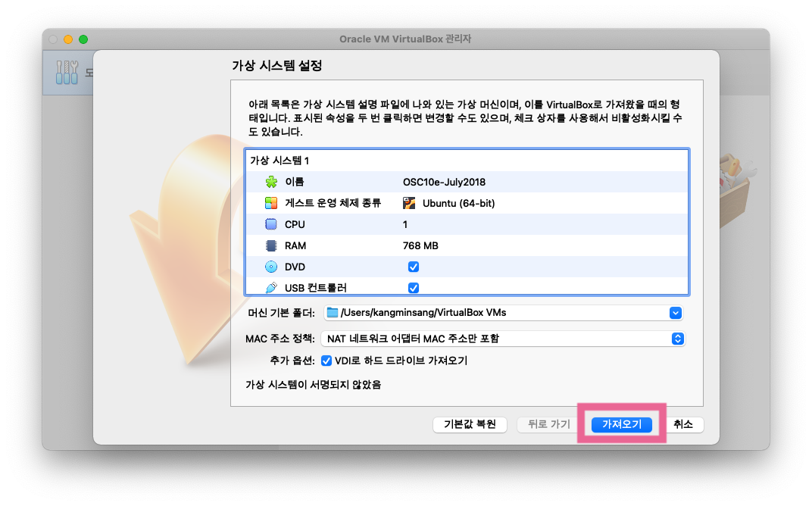Viewport: 812px width, 506px height.
Task: Click the 가져오기 import button
Action: click(x=621, y=424)
